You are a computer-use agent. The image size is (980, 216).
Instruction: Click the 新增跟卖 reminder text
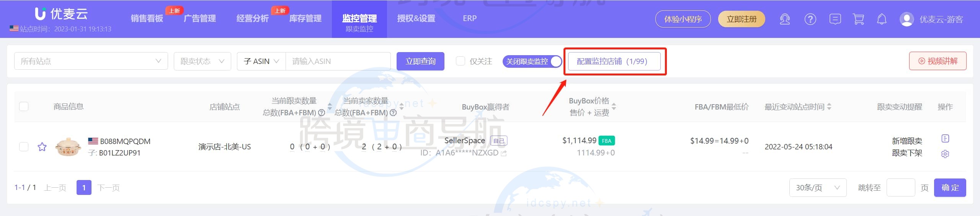tap(907, 141)
